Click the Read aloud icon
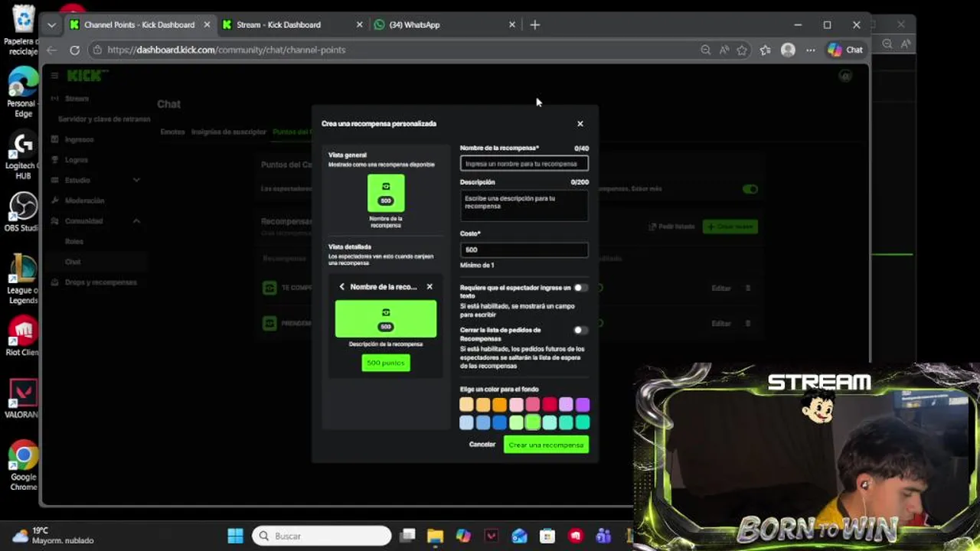 [724, 50]
